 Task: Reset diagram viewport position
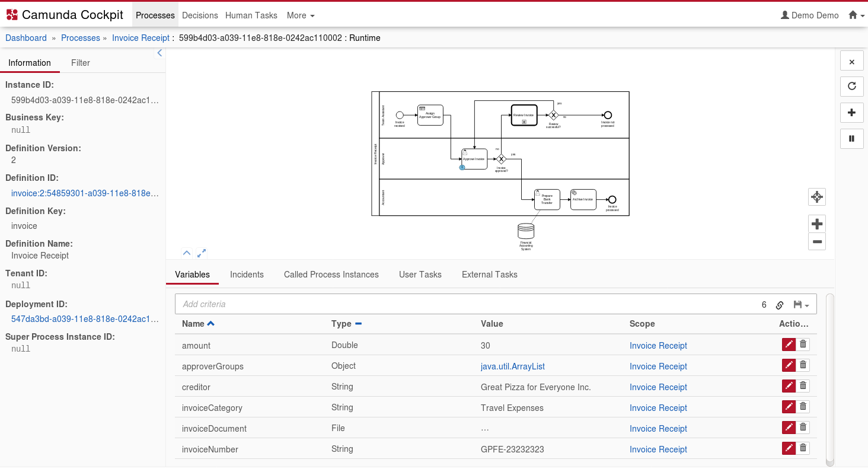click(817, 197)
